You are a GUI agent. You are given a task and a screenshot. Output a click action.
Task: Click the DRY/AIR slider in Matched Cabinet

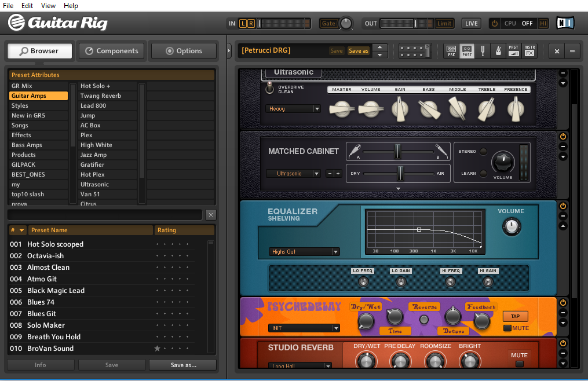[x=400, y=173]
